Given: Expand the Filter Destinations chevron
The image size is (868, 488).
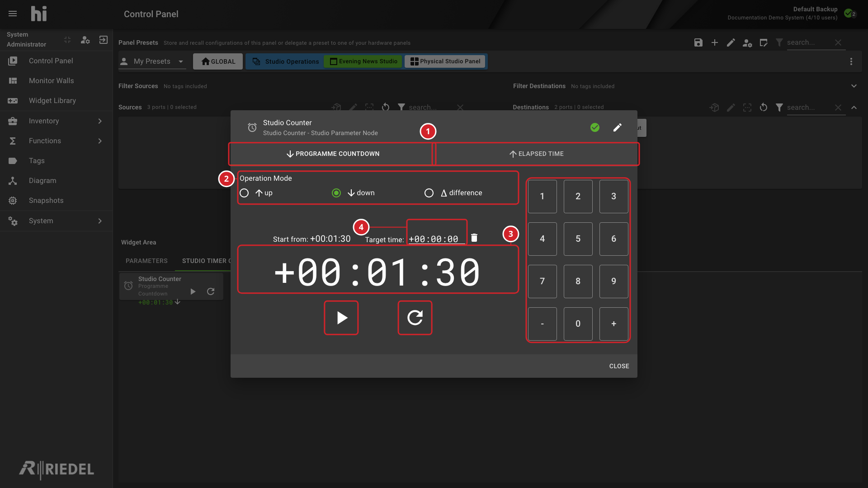Looking at the screenshot, I should [854, 86].
